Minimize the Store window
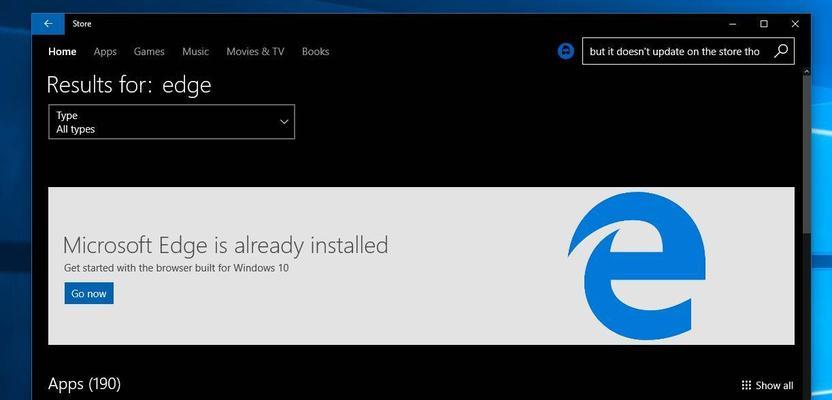Viewport: 832px width, 400px height. [x=733, y=24]
